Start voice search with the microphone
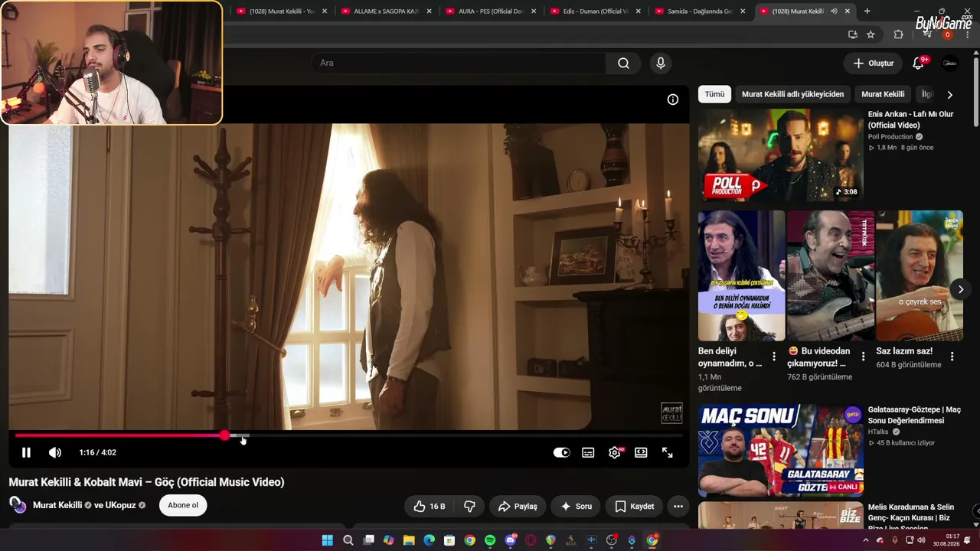Viewport: 980px width, 551px height. pos(661,63)
